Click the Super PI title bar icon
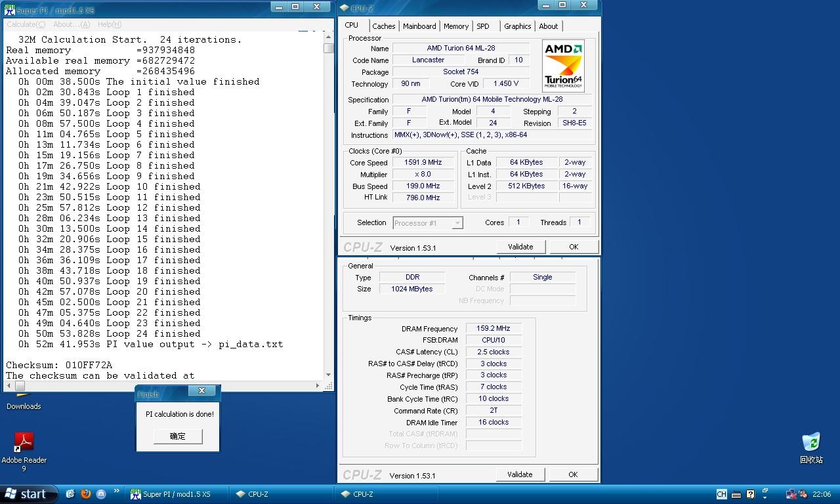 9,10
